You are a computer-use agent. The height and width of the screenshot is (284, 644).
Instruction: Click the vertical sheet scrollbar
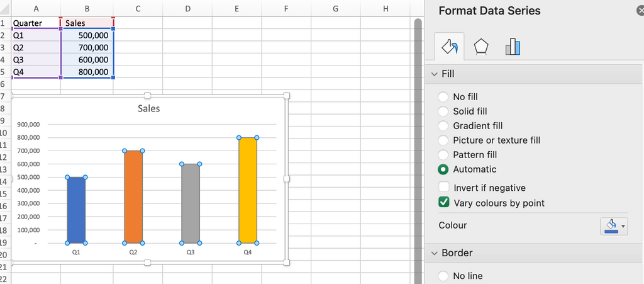tap(418, 151)
